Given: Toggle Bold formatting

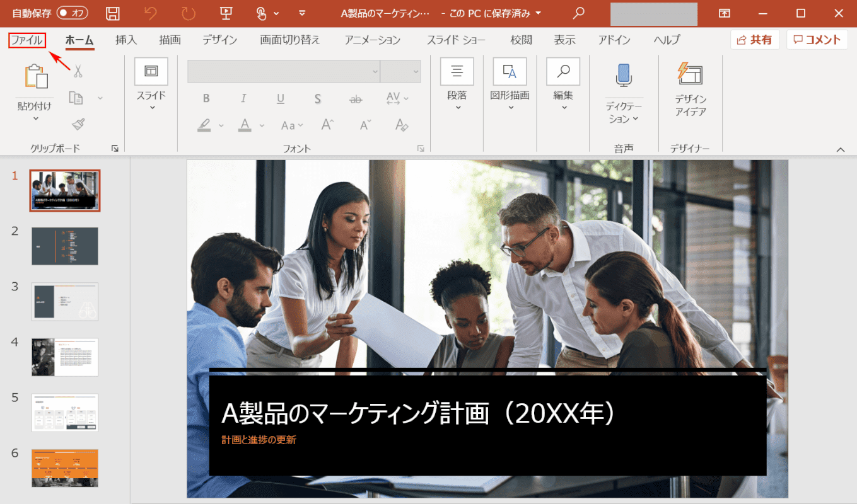Looking at the screenshot, I should coord(206,98).
